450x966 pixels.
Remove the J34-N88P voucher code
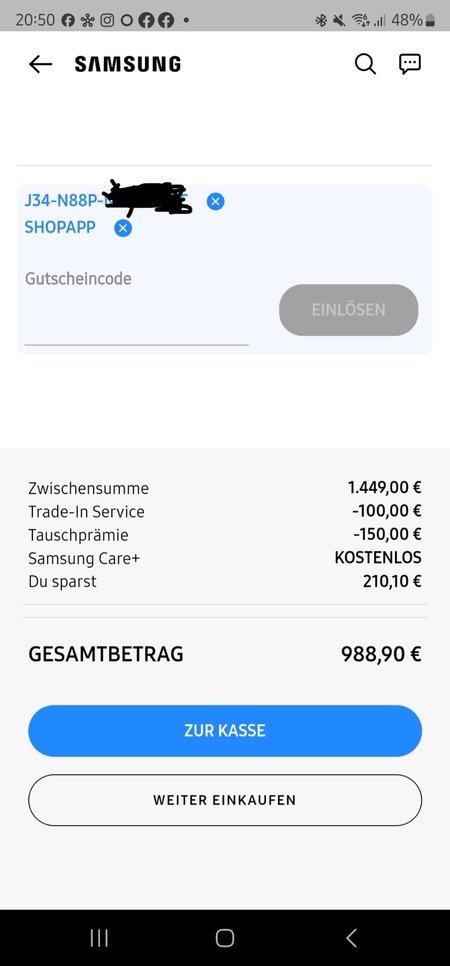point(215,201)
